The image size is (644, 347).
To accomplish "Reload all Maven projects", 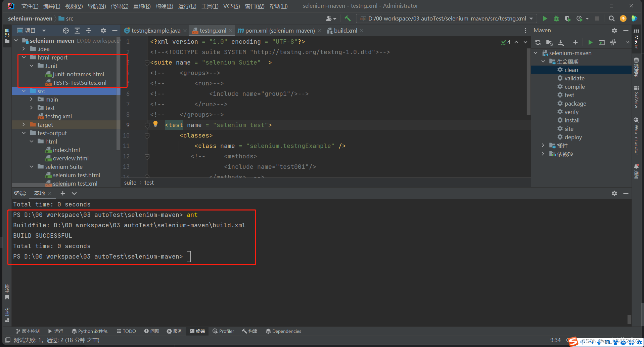I will [x=538, y=42].
